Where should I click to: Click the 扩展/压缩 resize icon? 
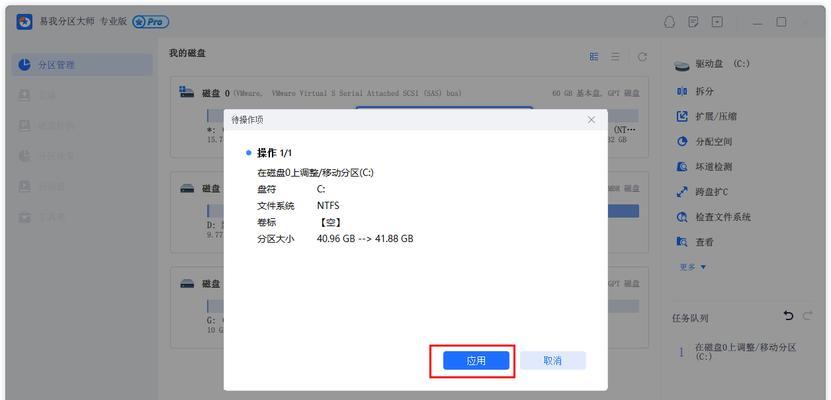(x=682, y=117)
